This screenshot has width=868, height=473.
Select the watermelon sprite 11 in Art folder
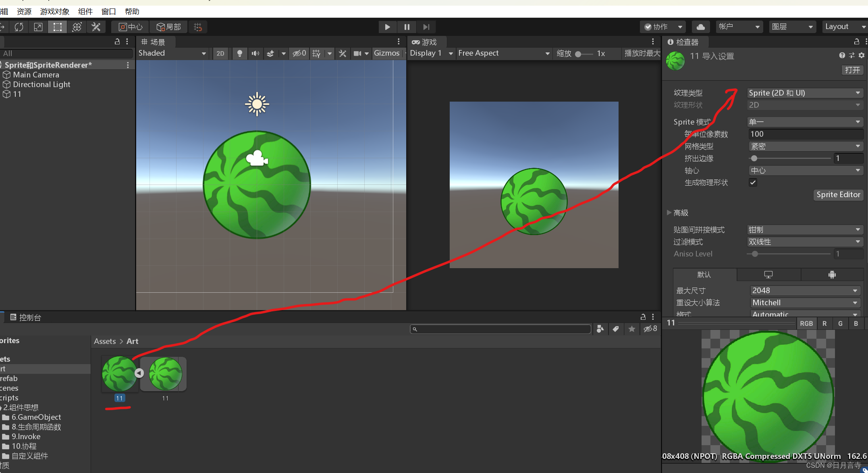click(119, 373)
